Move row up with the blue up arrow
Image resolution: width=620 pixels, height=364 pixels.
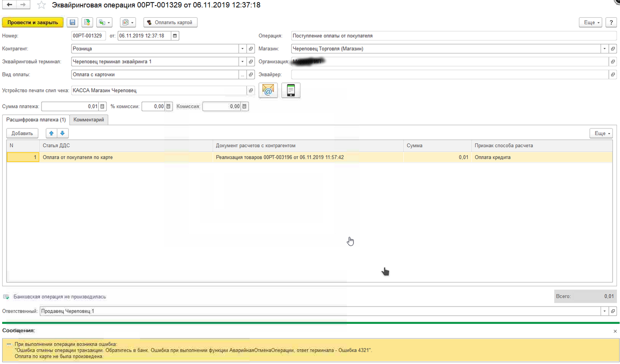point(51,133)
